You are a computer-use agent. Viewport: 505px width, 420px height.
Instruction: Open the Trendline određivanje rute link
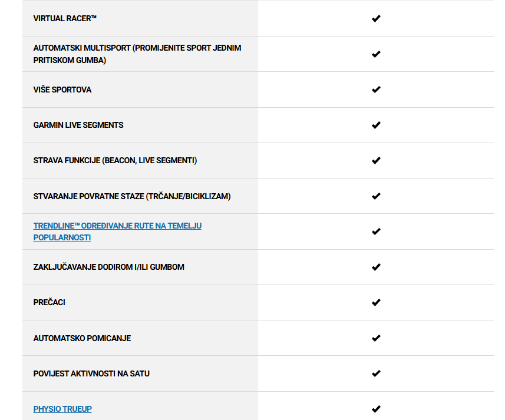[x=117, y=232]
